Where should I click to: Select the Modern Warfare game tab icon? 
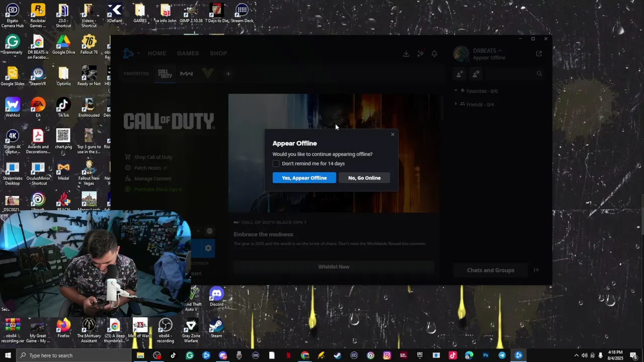tap(186, 74)
